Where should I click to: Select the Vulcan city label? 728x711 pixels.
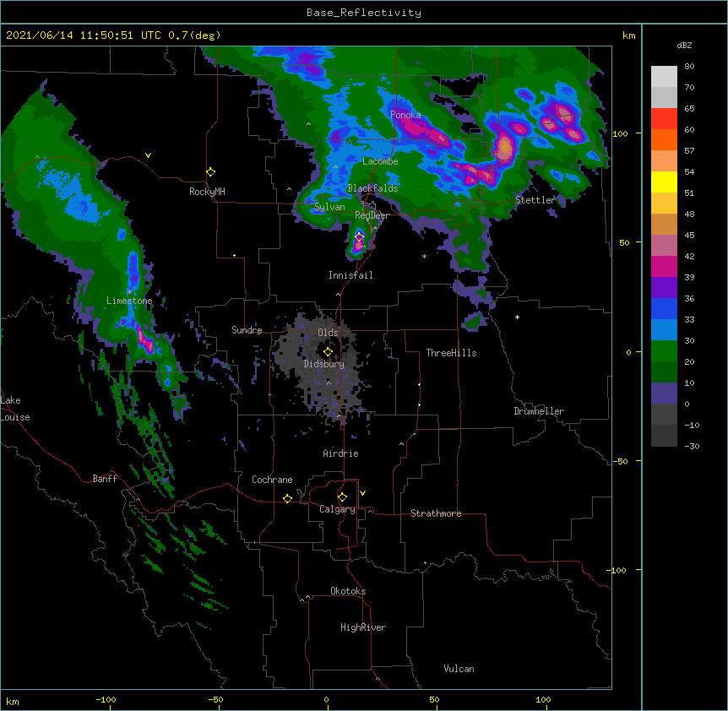(x=459, y=669)
